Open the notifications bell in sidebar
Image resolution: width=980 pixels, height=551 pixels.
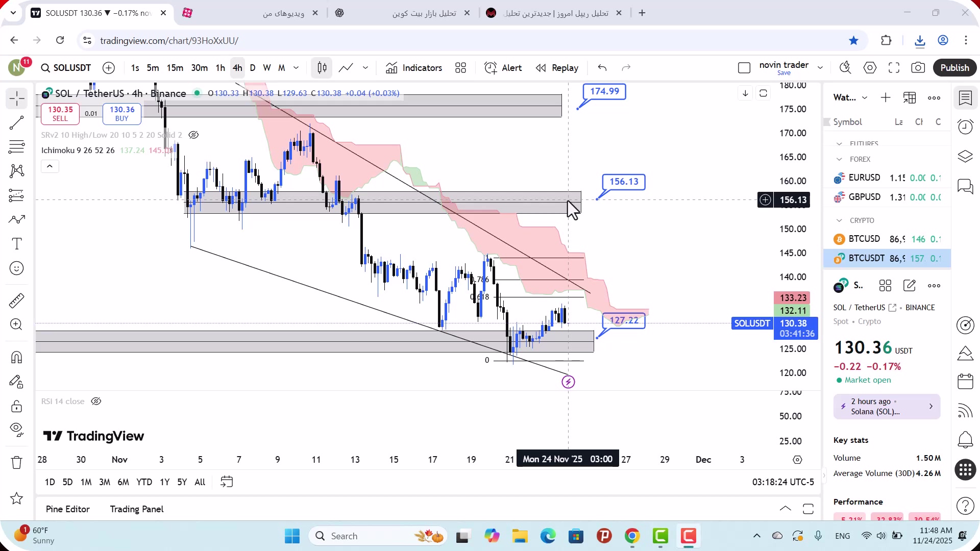click(x=965, y=440)
